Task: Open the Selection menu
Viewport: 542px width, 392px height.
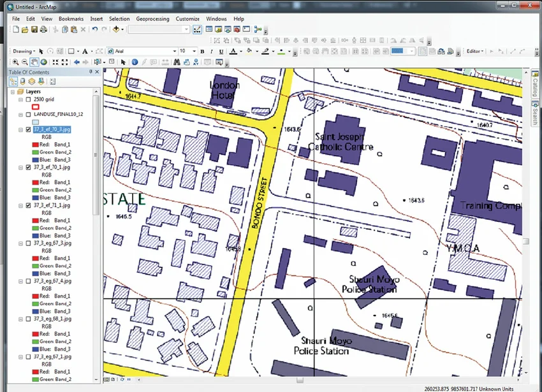Action: click(119, 18)
